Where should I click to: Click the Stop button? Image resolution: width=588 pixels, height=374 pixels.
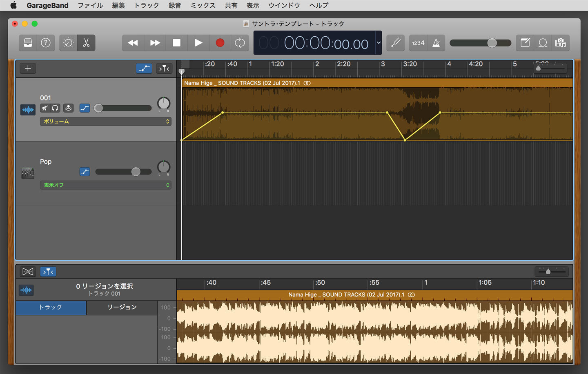click(x=177, y=43)
